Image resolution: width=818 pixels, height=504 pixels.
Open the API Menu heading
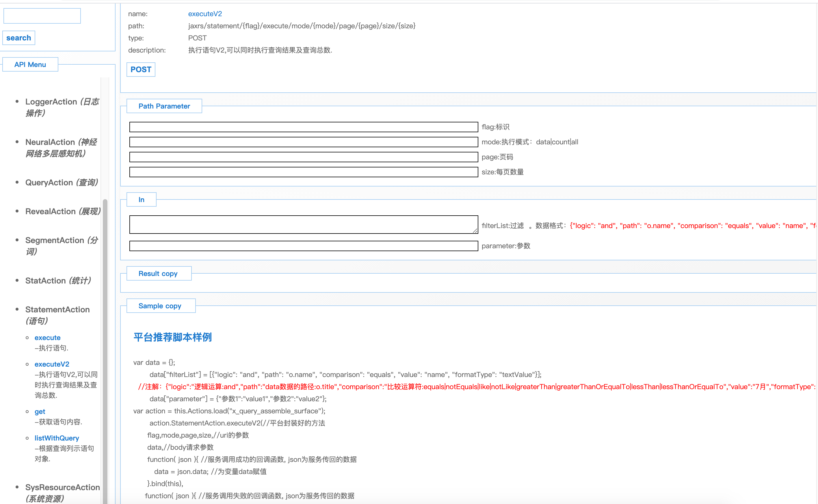30,64
